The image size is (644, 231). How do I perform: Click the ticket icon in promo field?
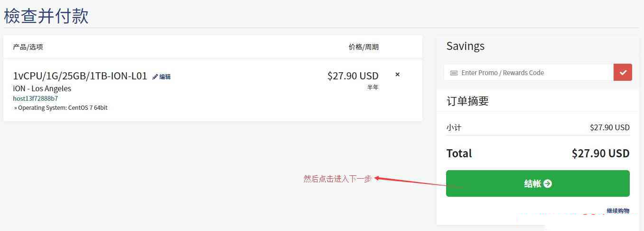454,73
